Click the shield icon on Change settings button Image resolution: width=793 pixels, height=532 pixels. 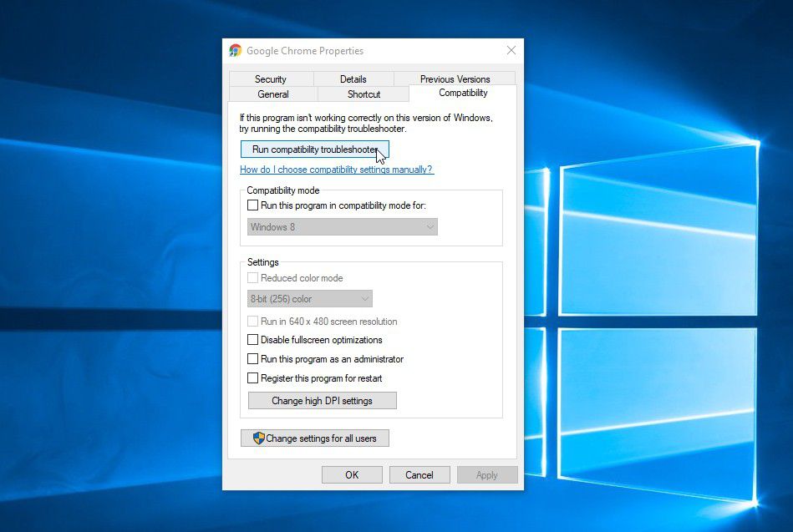pyautogui.click(x=258, y=438)
